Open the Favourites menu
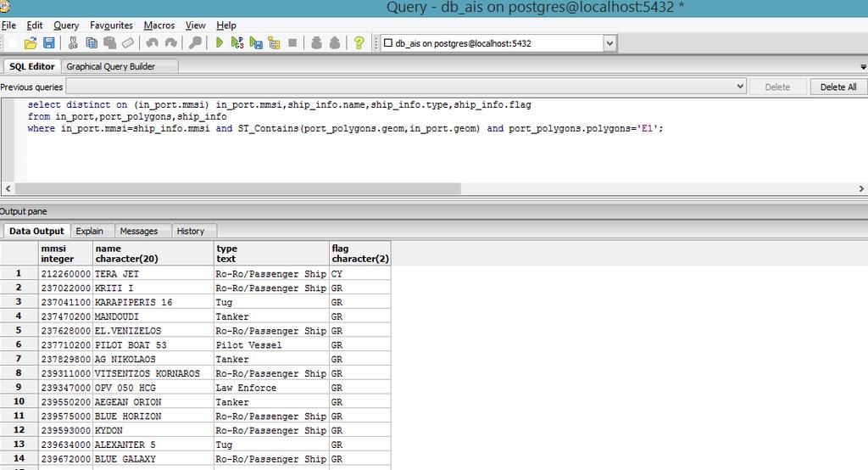The width and height of the screenshot is (868, 470). coord(111,25)
